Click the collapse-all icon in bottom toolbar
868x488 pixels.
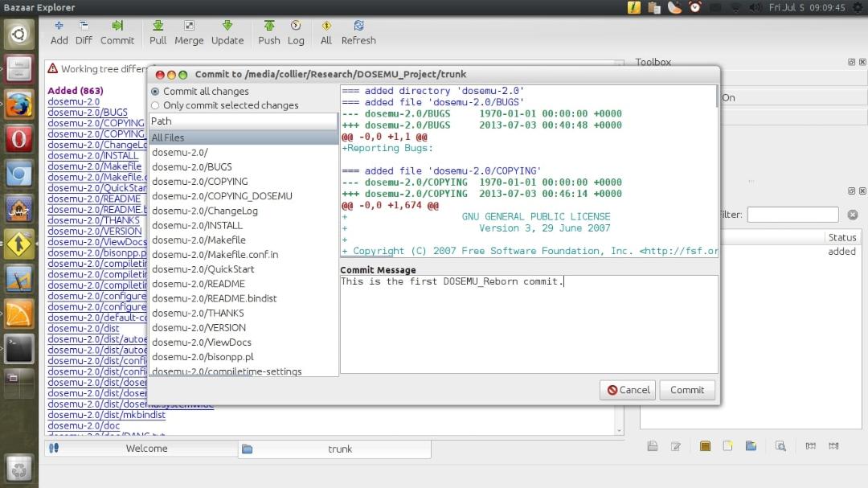(x=810, y=446)
